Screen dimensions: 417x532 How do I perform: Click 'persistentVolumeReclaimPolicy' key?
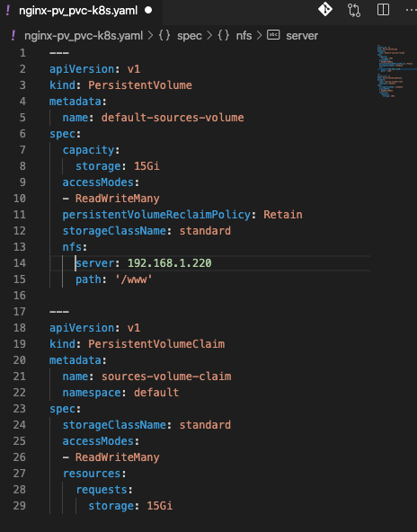pyautogui.click(x=156, y=215)
